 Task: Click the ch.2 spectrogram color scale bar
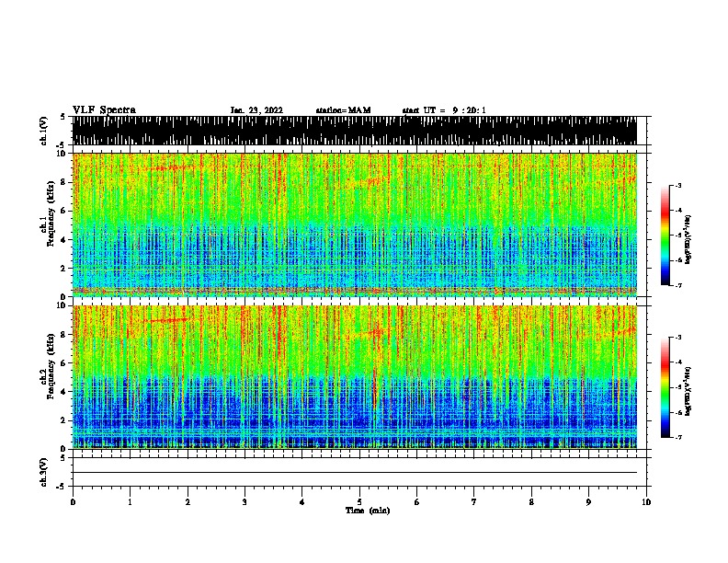[665, 387]
